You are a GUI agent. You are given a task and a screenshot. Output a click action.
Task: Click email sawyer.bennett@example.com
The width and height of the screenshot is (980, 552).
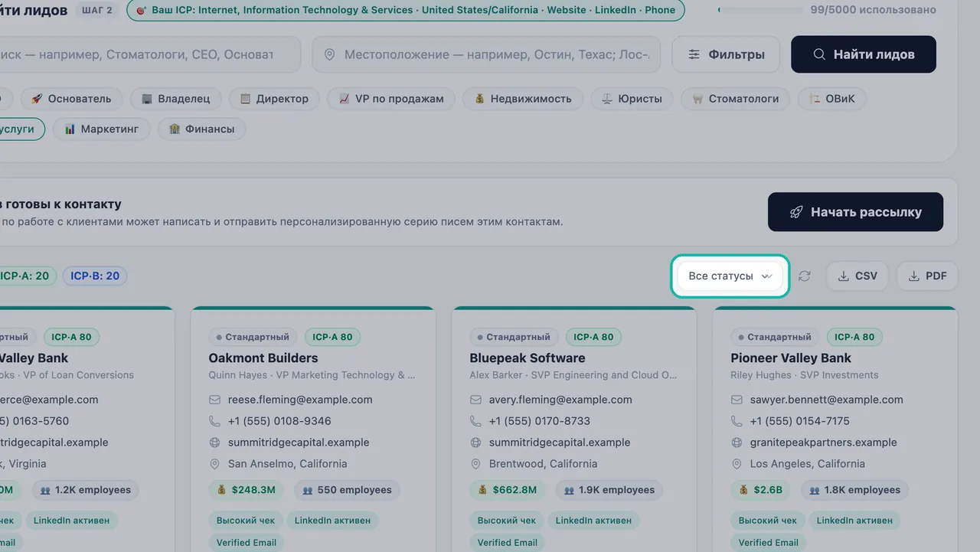click(x=827, y=400)
